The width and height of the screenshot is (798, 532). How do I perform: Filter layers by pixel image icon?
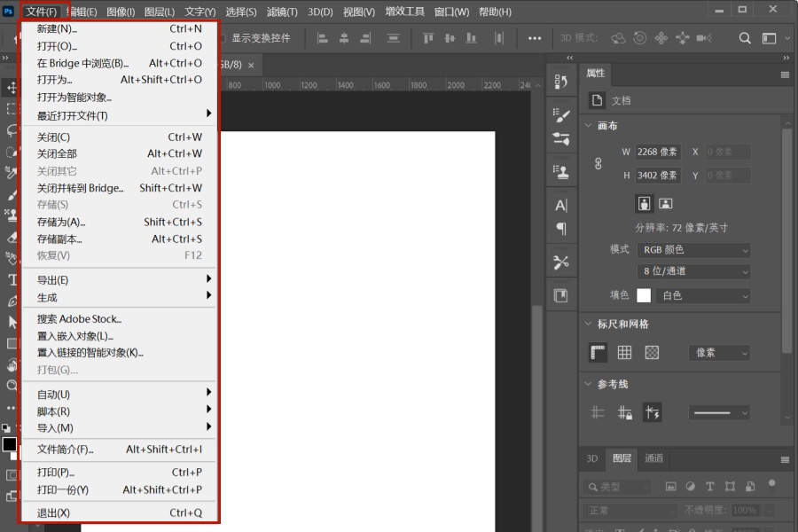click(x=671, y=486)
